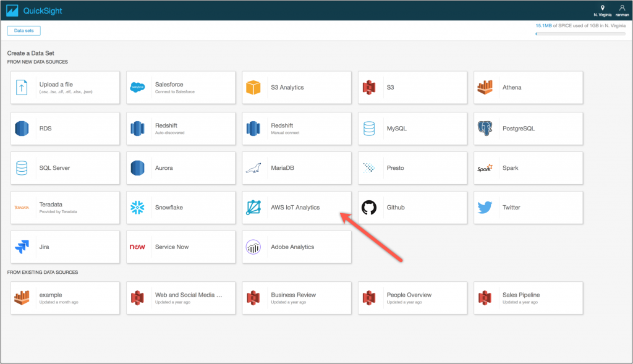Select the Aurora icon

[x=138, y=168]
